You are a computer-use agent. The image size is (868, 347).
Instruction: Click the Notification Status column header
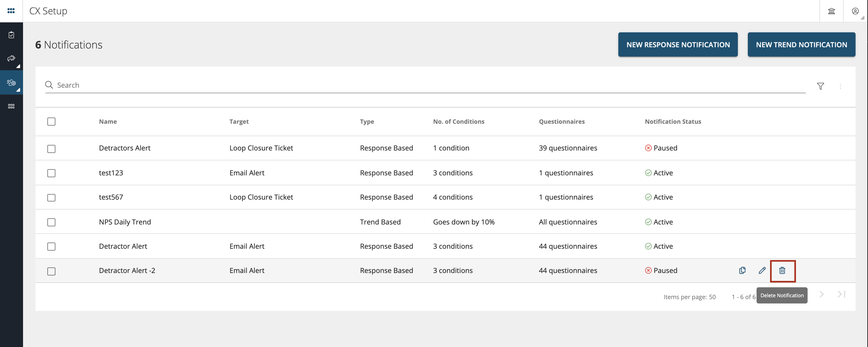(673, 122)
